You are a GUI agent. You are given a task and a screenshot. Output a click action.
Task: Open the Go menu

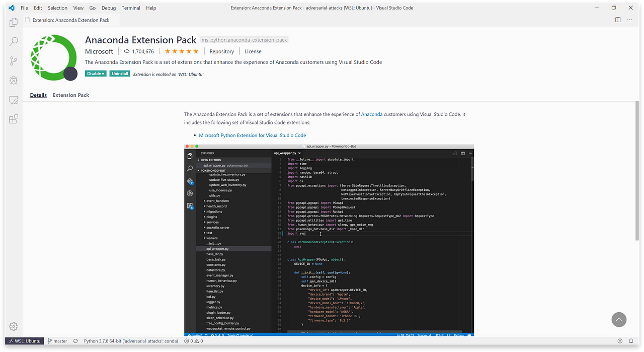93,8
